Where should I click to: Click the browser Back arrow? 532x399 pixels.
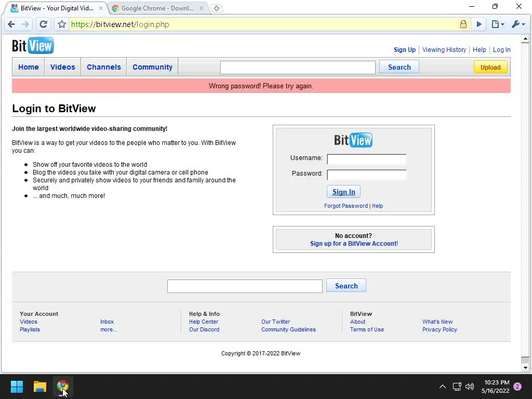11,24
